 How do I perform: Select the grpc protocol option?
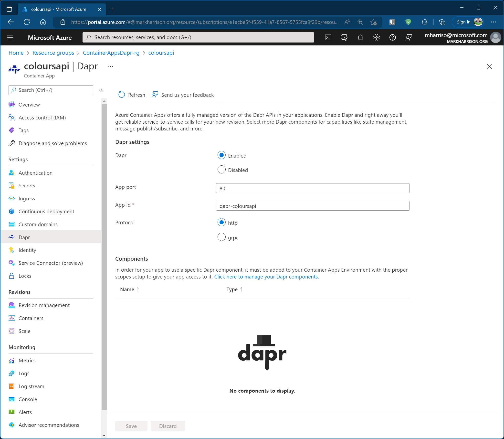coord(221,237)
